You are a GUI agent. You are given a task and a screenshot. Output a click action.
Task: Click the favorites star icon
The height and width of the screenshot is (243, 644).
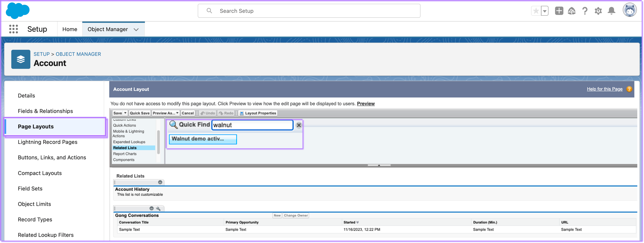click(x=536, y=11)
